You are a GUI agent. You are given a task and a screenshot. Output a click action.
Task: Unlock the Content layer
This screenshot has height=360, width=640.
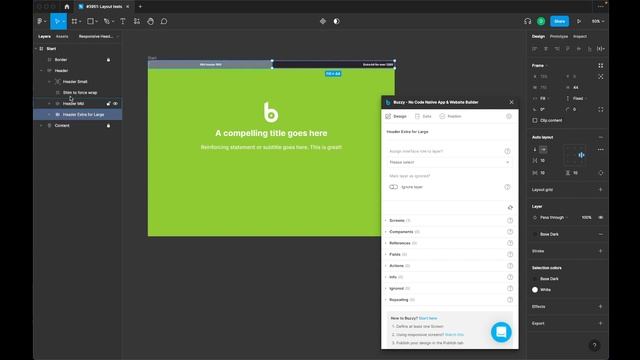coord(108,126)
